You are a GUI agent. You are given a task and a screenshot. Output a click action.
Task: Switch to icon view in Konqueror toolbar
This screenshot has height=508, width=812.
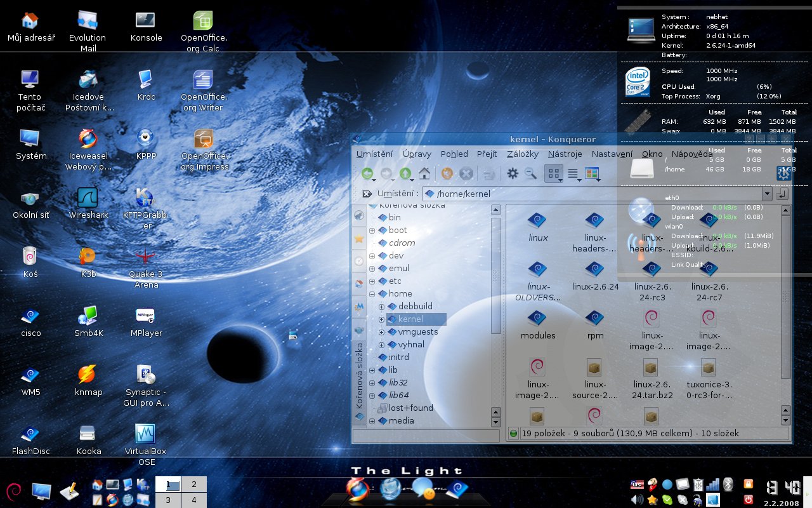[x=554, y=173]
